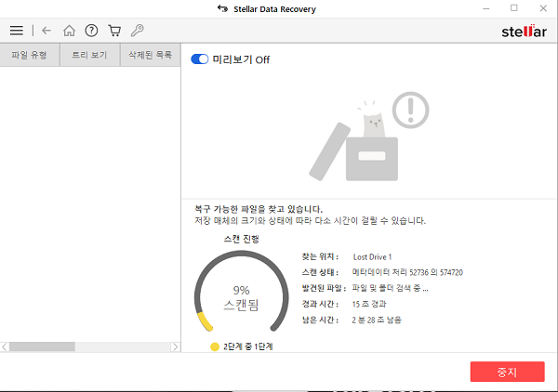Click the key activation icon
The width and height of the screenshot is (558, 392).
(137, 31)
